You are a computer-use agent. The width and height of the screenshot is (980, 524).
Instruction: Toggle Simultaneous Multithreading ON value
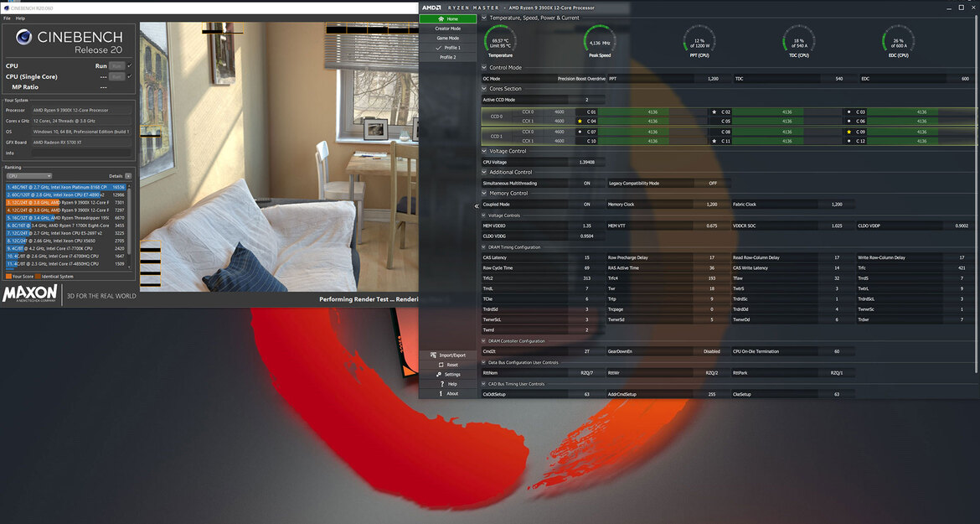click(586, 184)
